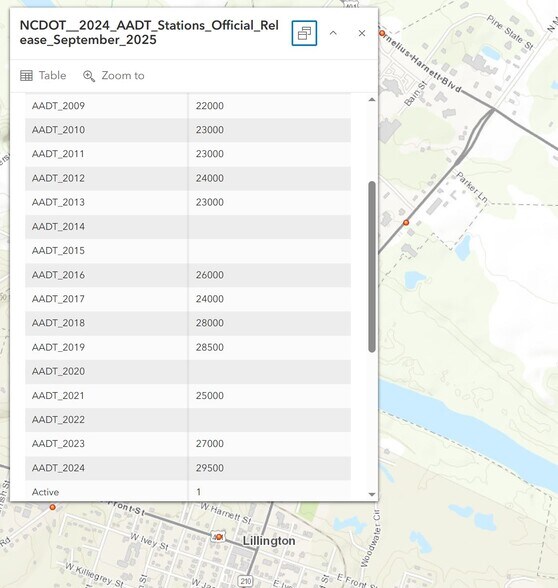
Task: Click the route 210 highway shield
Action: click(245, 582)
